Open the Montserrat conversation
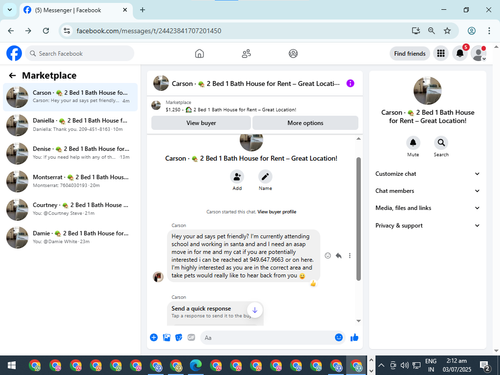Viewport: 500px width, 375px height. click(x=70, y=181)
